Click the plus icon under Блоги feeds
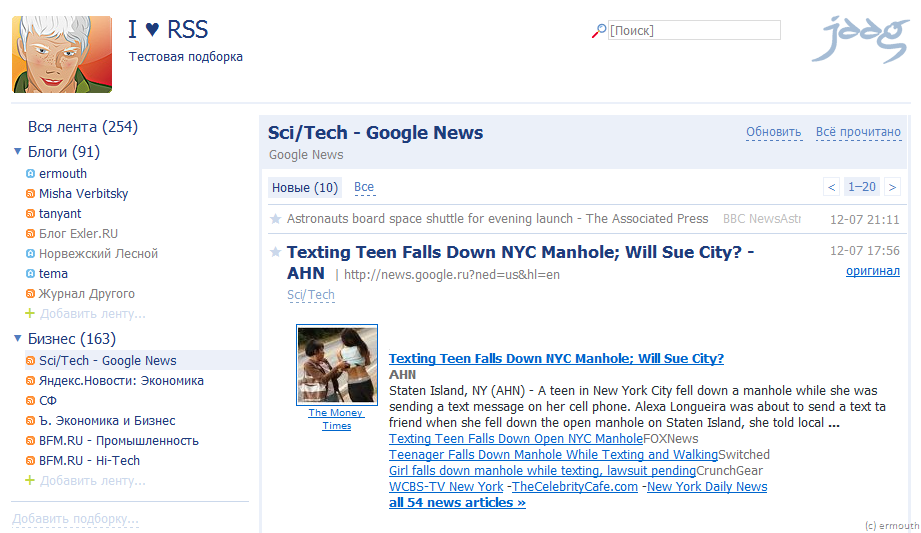This screenshot has height=533, width=921. click(30, 313)
